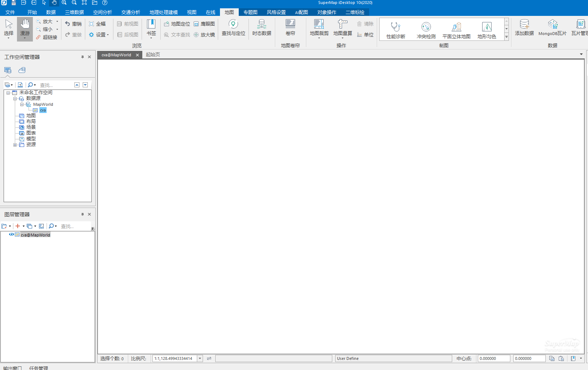Collapse the MapWorld datasource node
588x370 pixels.
22,104
